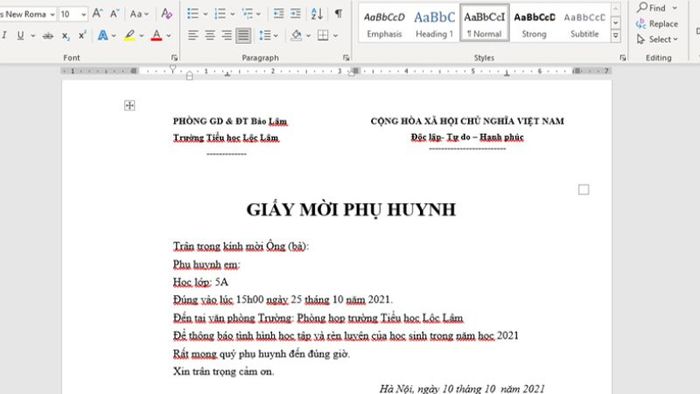
Task: Open the font name dropdown
Action: pyautogui.click(x=52, y=14)
